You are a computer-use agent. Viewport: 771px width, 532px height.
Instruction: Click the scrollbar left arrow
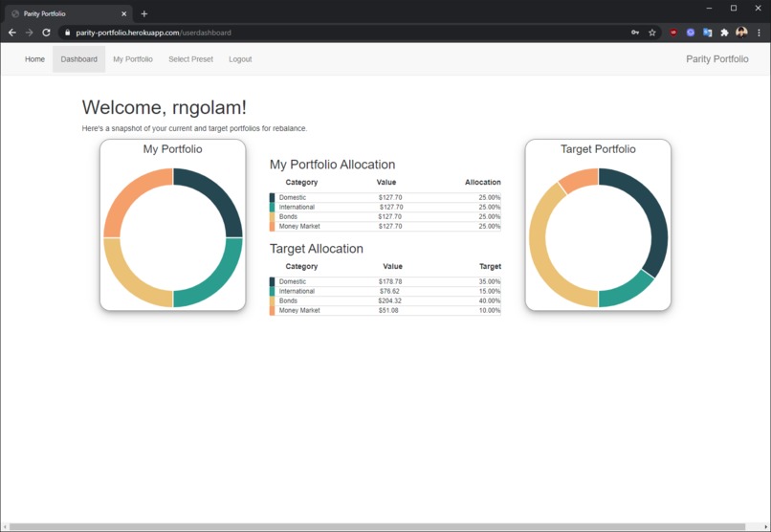point(5,527)
